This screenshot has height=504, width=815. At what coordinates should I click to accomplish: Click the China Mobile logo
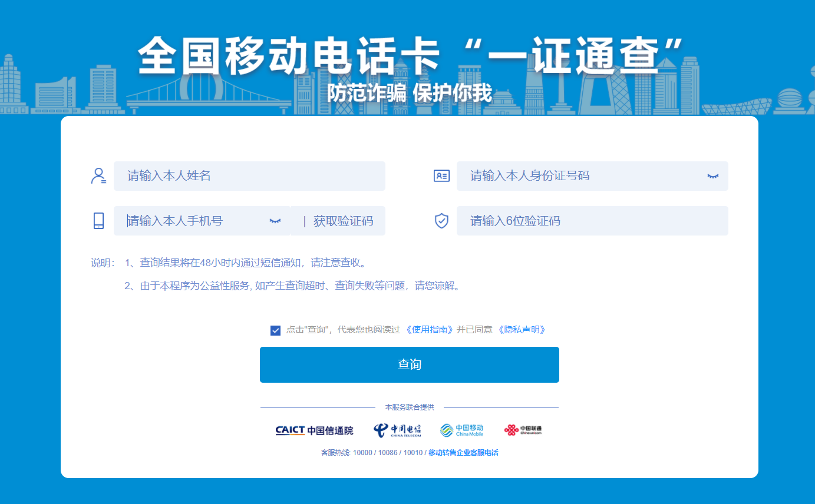pyautogui.click(x=462, y=430)
